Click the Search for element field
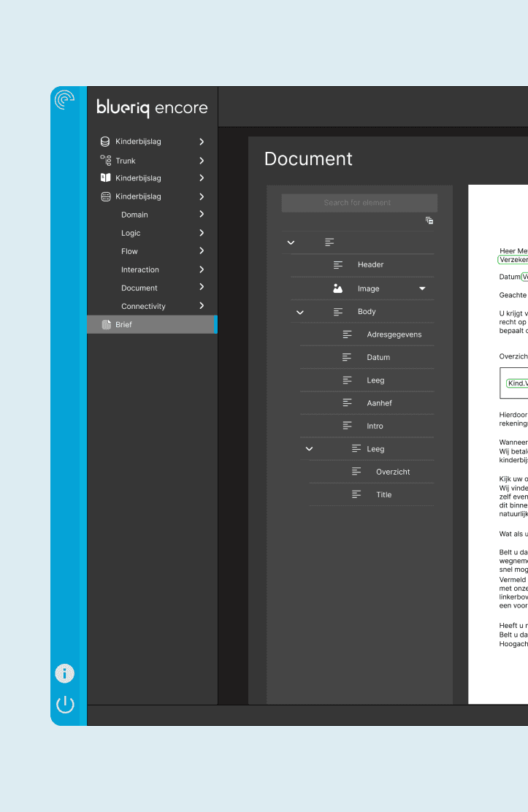Screen dimensions: 528x812 point(359,203)
